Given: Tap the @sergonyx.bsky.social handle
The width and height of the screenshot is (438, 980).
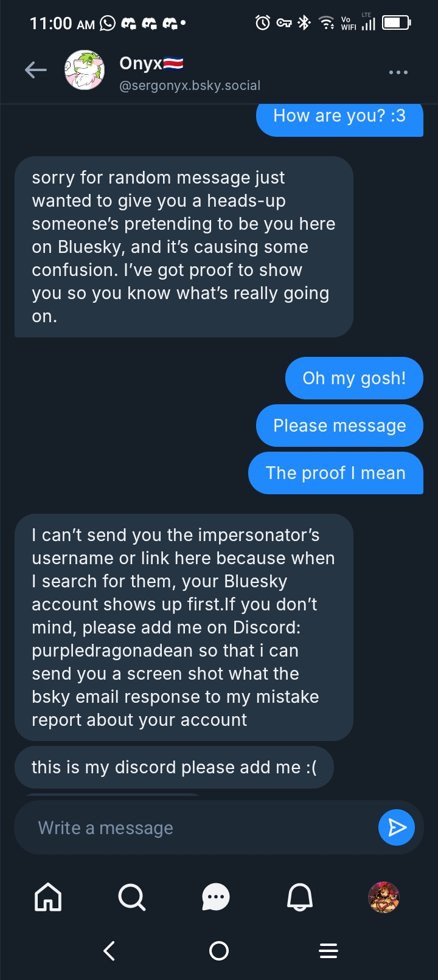Looking at the screenshot, I should click(190, 86).
